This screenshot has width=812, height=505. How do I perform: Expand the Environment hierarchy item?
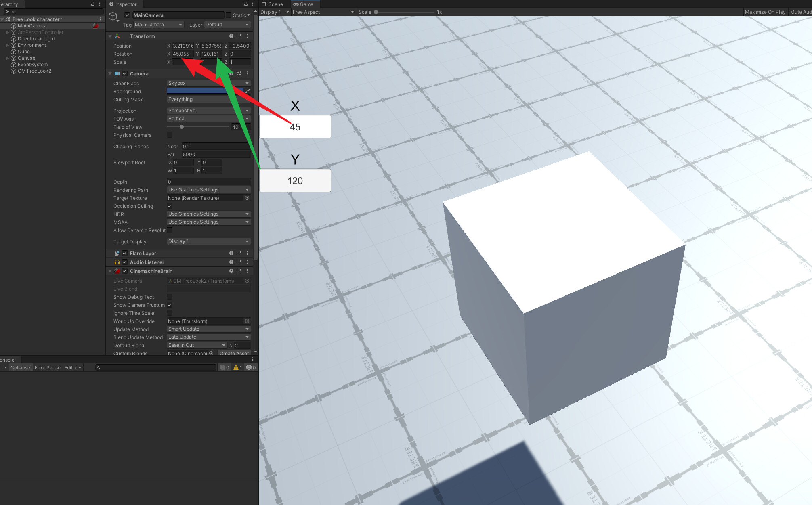[7, 45]
